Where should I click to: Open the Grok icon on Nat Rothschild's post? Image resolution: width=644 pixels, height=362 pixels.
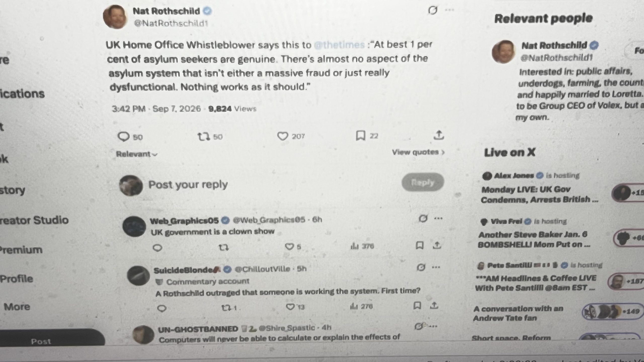pyautogui.click(x=433, y=10)
